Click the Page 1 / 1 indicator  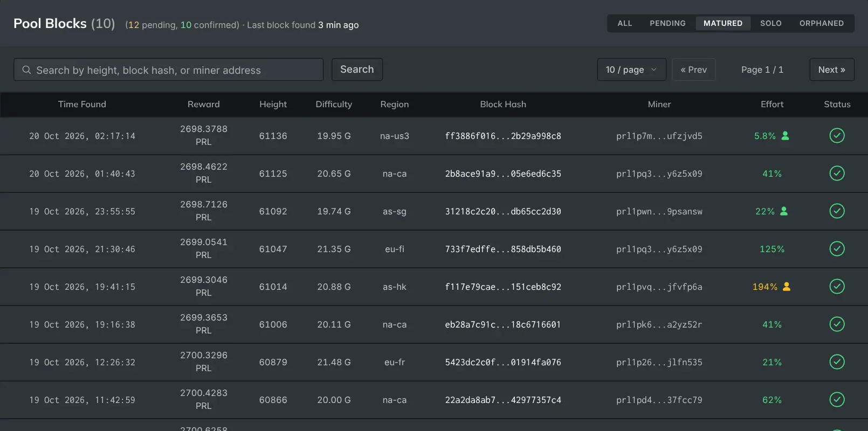click(762, 69)
